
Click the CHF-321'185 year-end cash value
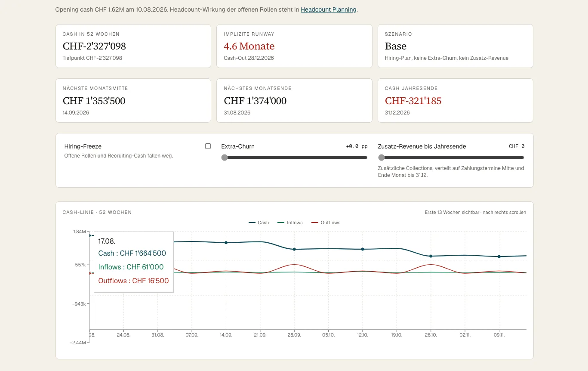click(x=413, y=101)
